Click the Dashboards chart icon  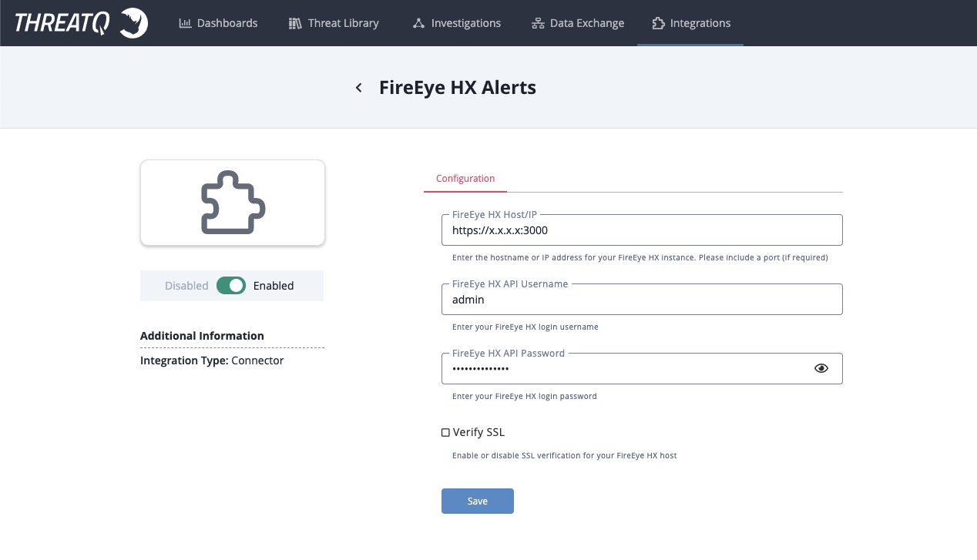pos(185,23)
